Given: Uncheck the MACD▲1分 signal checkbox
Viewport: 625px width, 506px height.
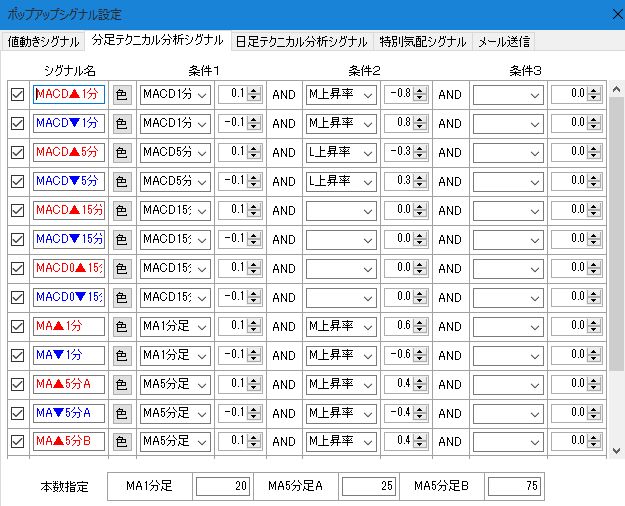Looking at the screenshot, I should pyautogui.click(x=17, y=95).
